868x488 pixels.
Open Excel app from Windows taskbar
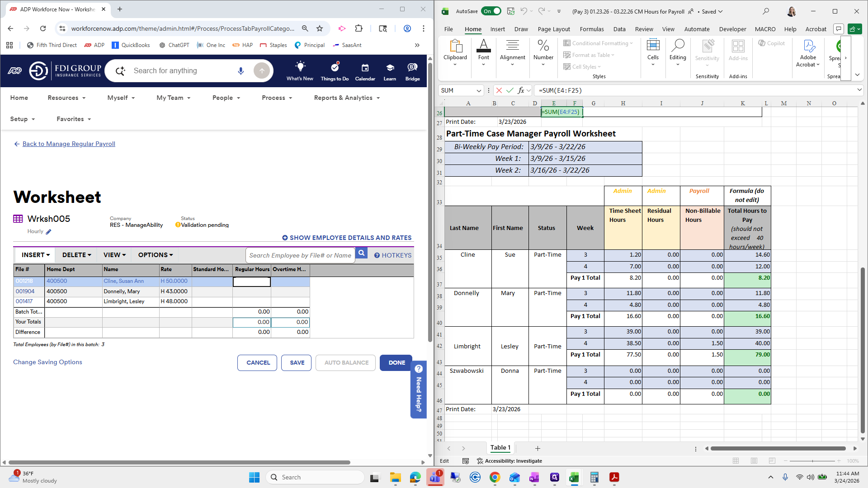(574, 477)
